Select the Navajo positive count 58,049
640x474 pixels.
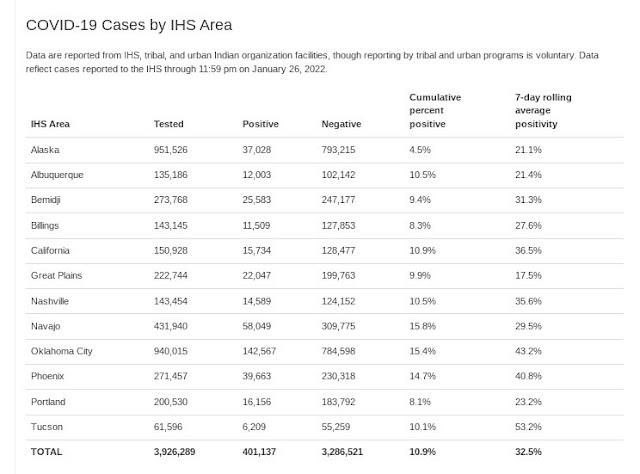tap(257, 326)
